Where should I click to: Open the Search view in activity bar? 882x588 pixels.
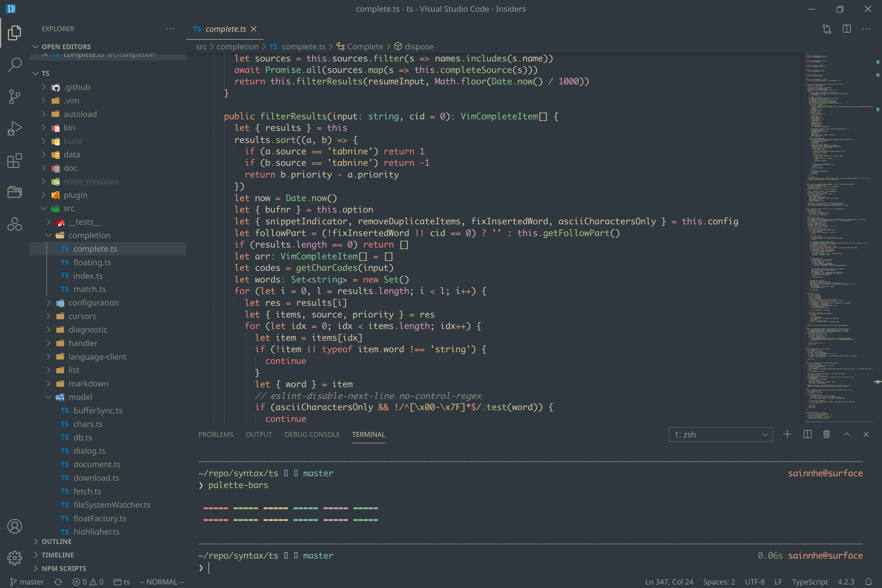point(14,64)
